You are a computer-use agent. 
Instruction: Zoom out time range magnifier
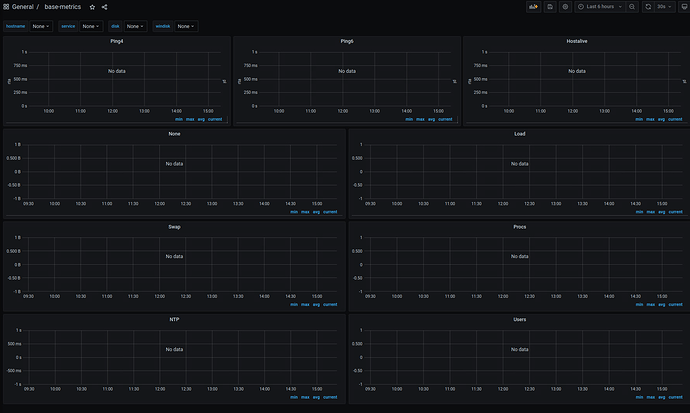click(632, 7)
